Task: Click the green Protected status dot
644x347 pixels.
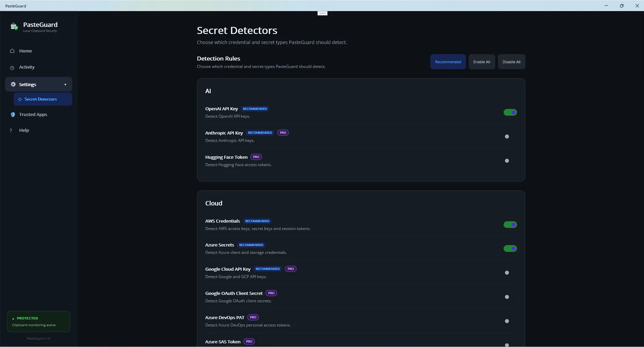Action: tap(13, 318)
